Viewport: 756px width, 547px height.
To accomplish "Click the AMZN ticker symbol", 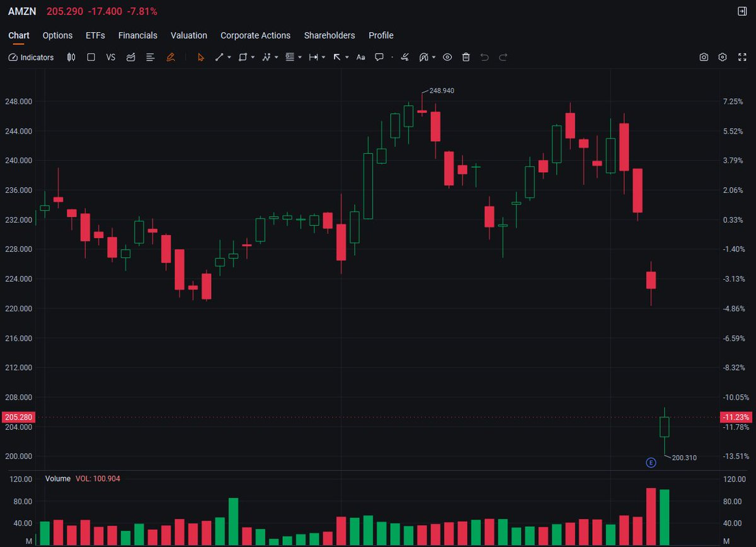I will [22, 11].
